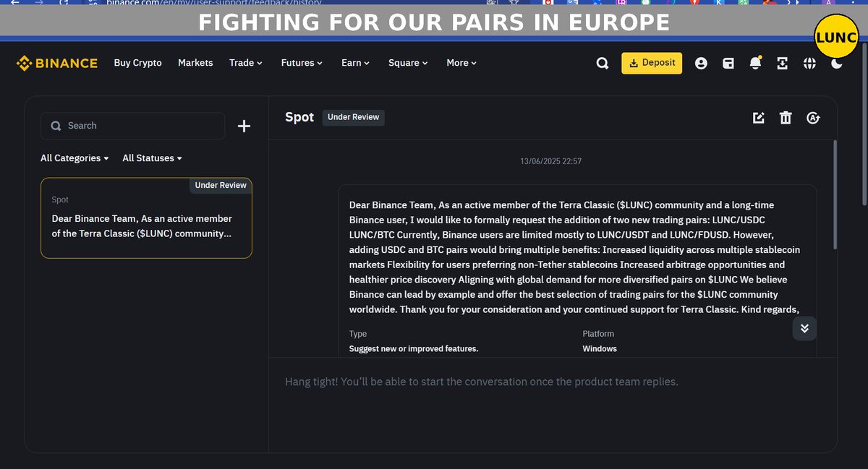Screen dimensions: 868x469
Task: Open the Buy Crypto link
Action: (x=138, y=63)
